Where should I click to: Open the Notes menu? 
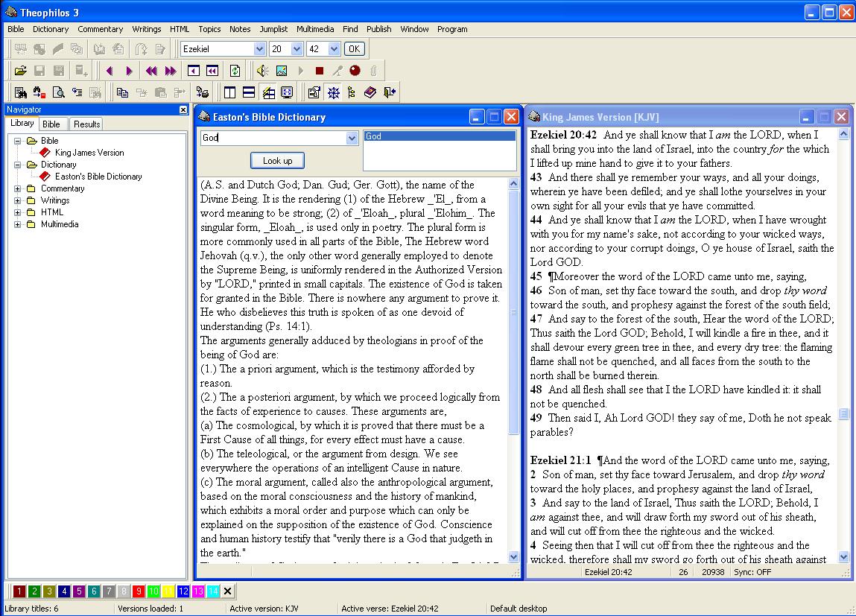click(240, 29)
